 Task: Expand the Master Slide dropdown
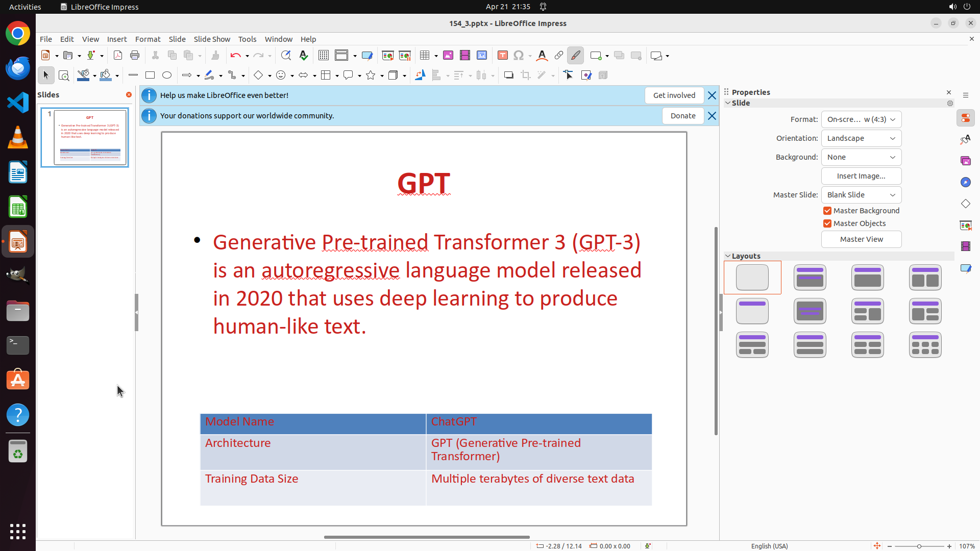(x=861, y=195)
